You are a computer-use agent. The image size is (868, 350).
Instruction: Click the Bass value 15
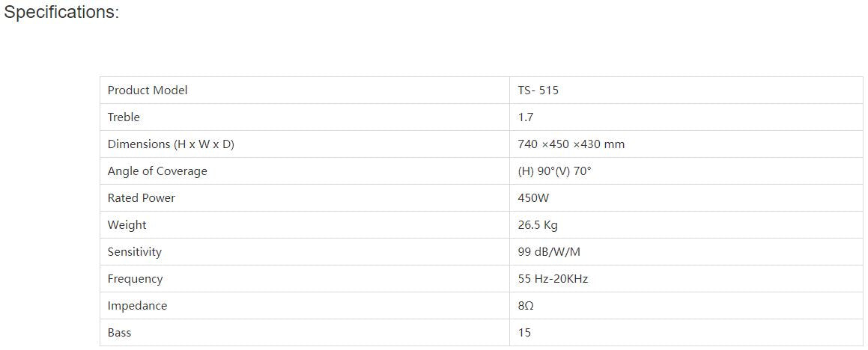524,333
